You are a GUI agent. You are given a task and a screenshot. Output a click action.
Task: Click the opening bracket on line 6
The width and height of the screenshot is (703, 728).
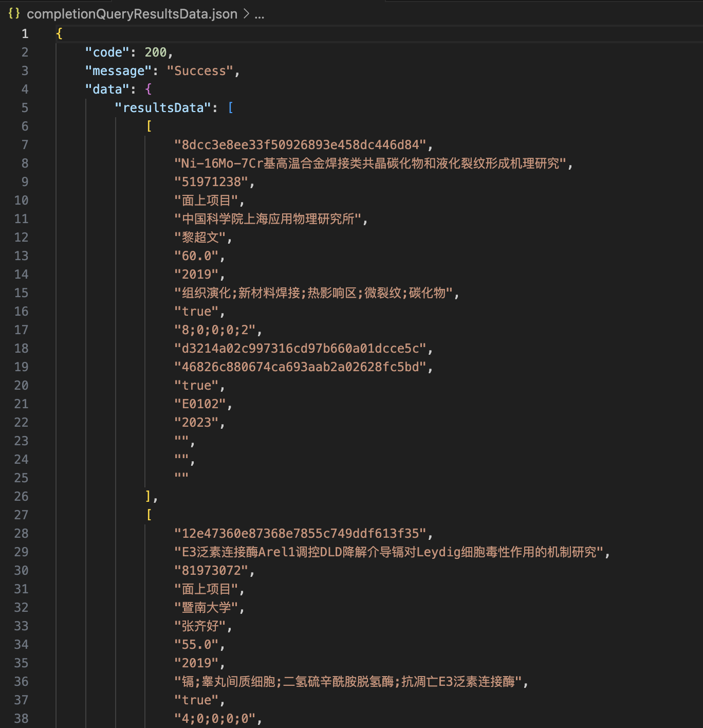pyautogui.click(x=149, y=126)
